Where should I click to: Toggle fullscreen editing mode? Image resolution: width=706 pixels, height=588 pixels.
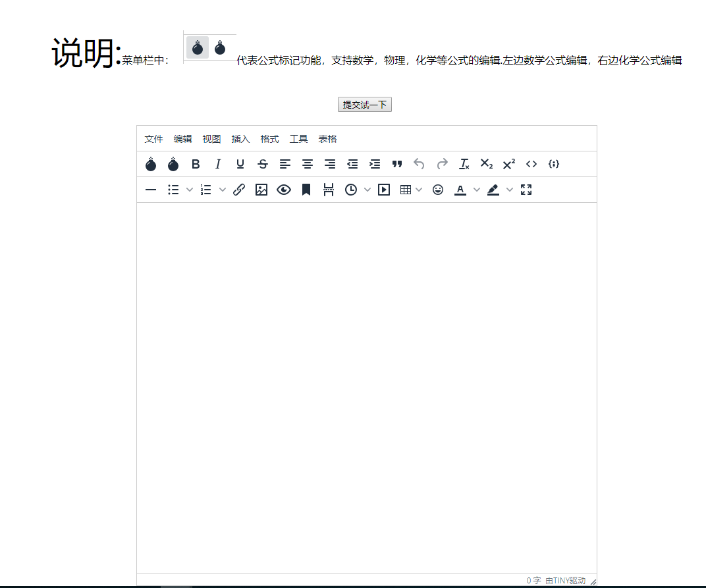[x=526, y=190]
